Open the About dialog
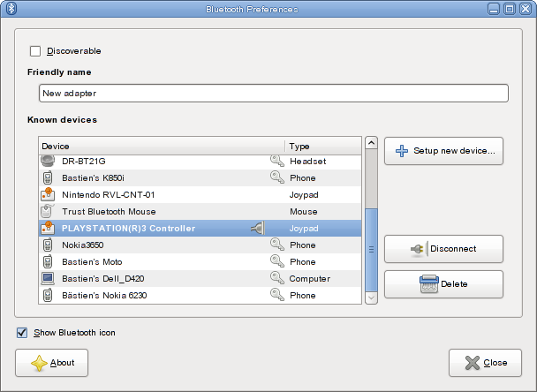537x392 pixels. click(52, 363)
